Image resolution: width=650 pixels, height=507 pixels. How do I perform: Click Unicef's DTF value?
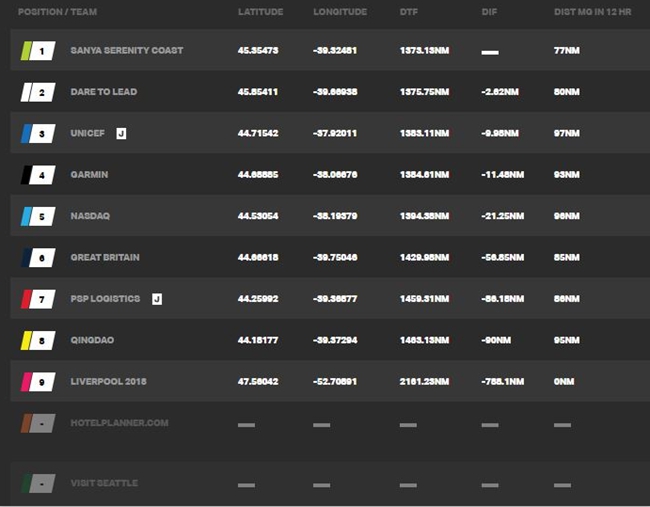point(424,133)
